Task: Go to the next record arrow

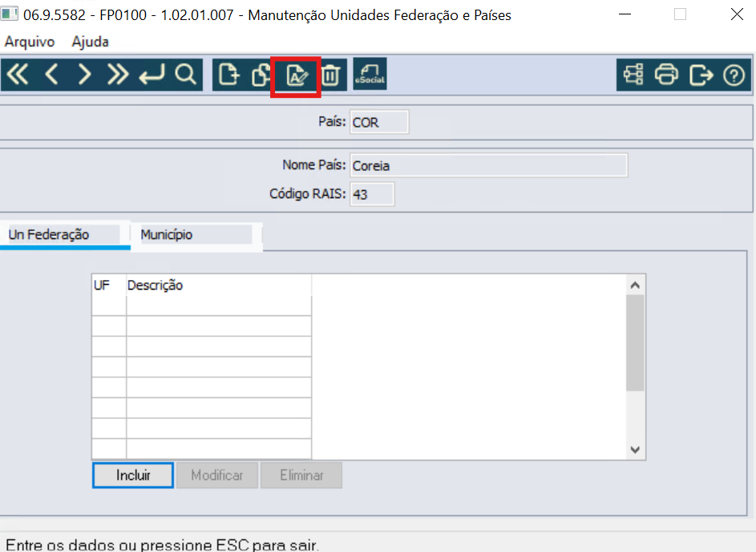Action: [84, 75]
